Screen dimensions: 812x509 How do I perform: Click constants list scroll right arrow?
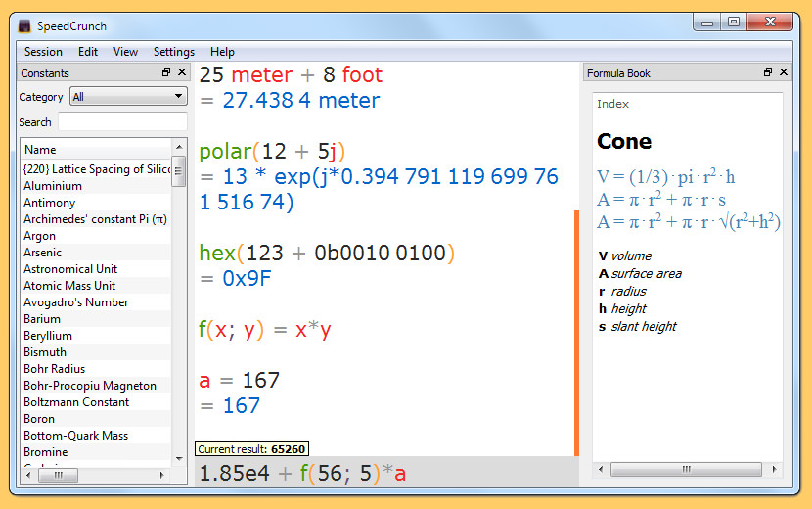(161, 475)
